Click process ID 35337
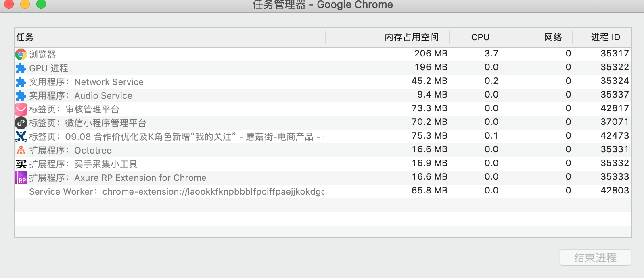 (x=615, y=95)
